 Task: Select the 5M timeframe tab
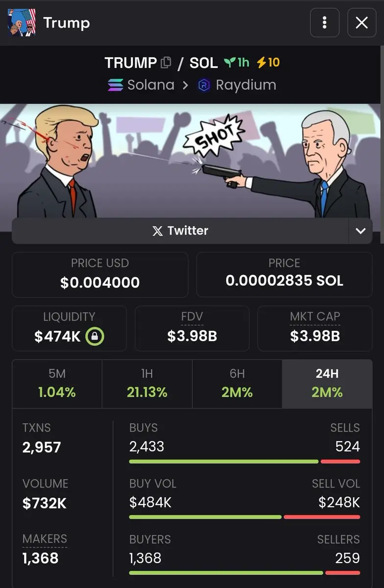pyautogui.click(x=57, y=384)
